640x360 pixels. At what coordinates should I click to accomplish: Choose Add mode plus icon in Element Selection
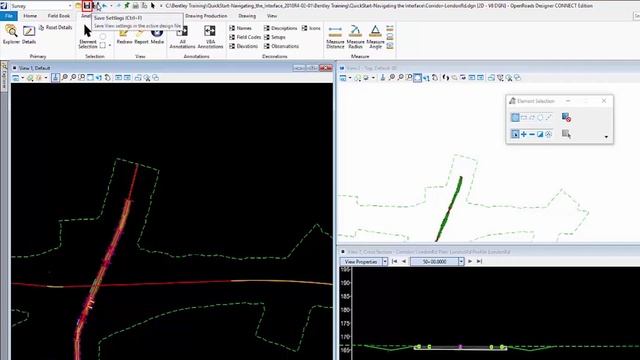click(524, 134)
